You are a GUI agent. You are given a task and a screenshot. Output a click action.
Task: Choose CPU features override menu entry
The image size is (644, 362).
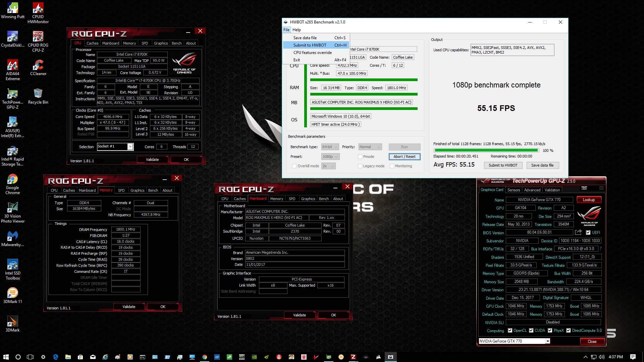tap(316, 53)
